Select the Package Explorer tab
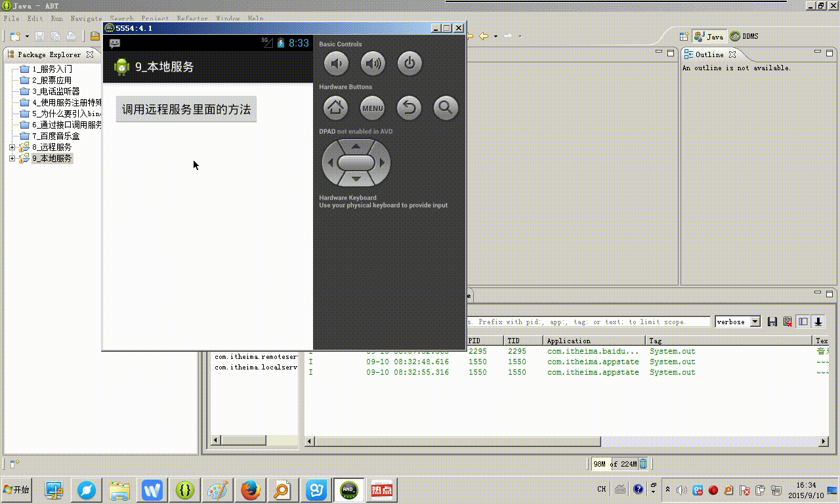Image resolution: width=840 pixels, height=504 pixels. (50, 54)
